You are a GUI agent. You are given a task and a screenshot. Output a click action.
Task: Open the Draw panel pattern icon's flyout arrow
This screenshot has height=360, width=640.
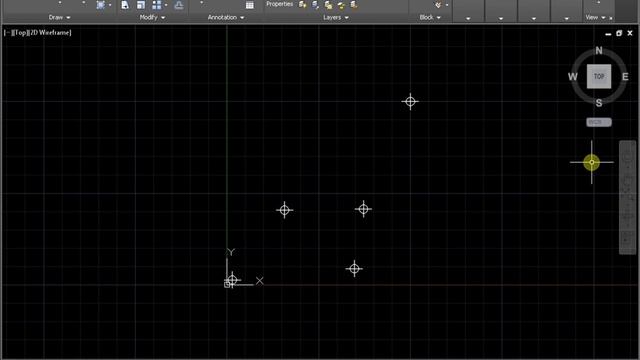tap(110, 5)
